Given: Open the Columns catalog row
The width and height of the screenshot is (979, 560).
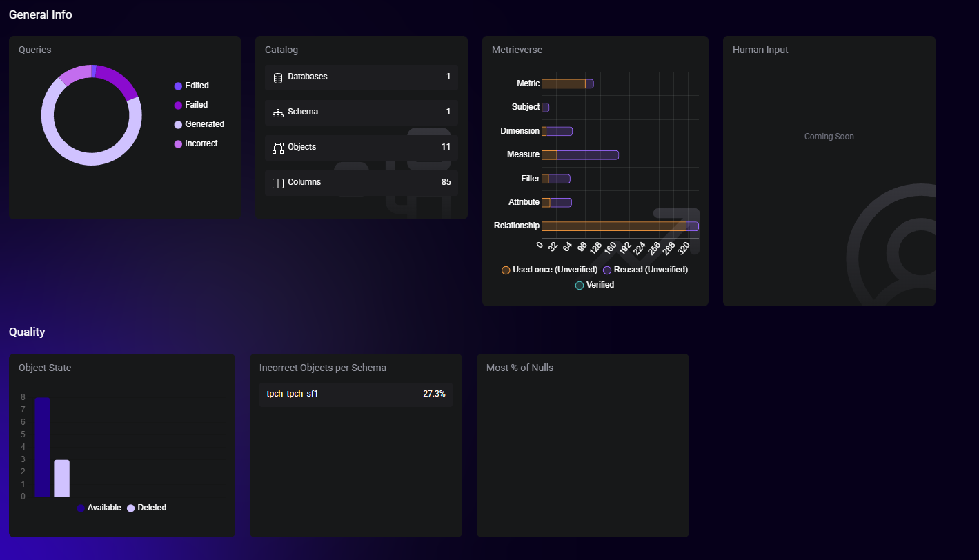Looking at the screenshot, I should 361,183.
